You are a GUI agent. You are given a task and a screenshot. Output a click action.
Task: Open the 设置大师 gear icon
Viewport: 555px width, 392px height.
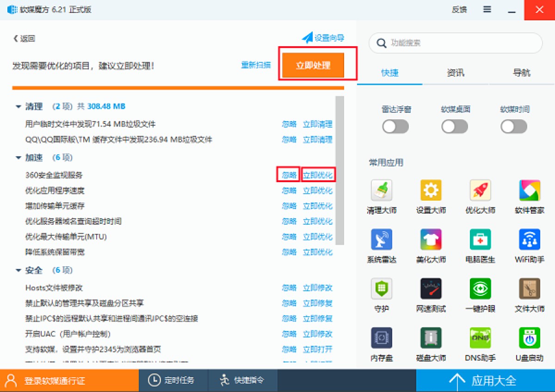click(431, 190)
